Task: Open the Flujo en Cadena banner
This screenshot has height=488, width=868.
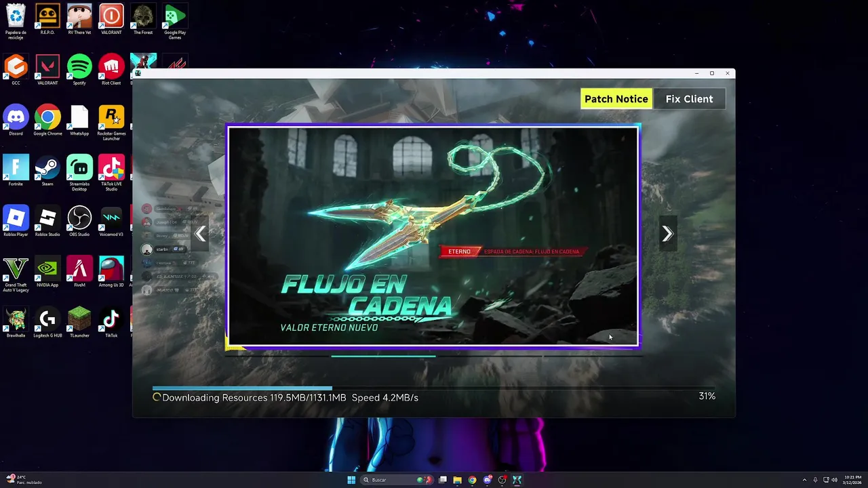Action: tap(433, 236)
